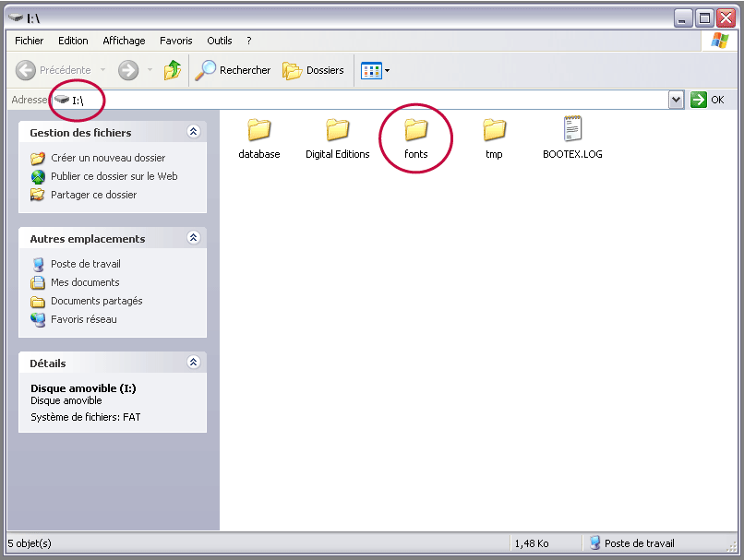Go up one folder level
744x560 pixels.
[x=173, y=70]
